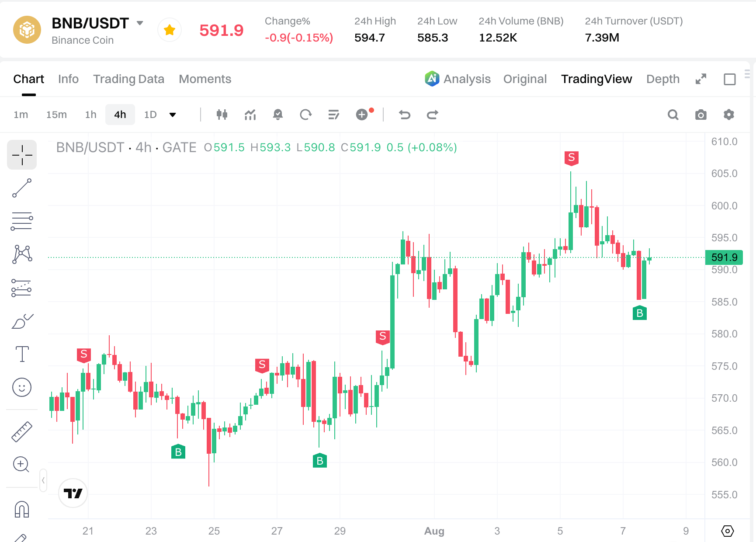The width and height of the screenshot is (756, 542).
Task: Open the Info tab
Action: [68, 79]
